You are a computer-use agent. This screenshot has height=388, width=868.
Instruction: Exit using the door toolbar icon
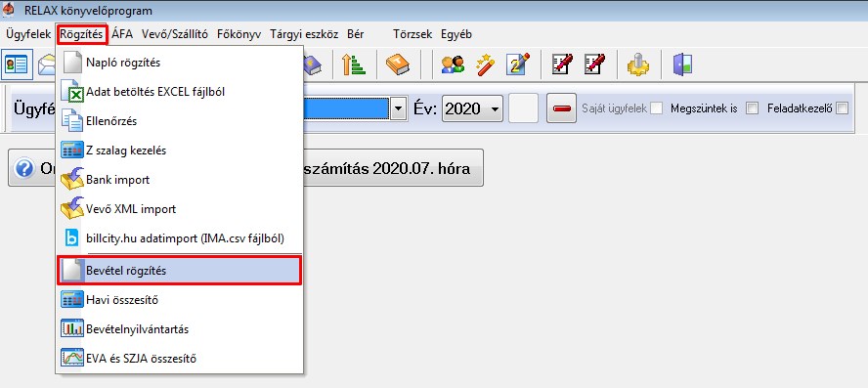tap(682, 65)
